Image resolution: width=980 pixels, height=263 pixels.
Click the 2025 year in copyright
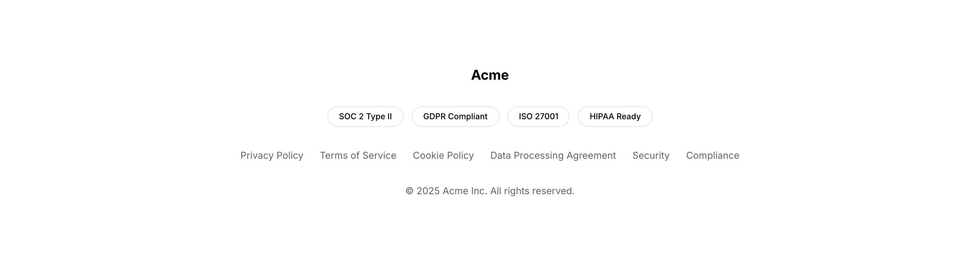pyautogui.click(x=428, y=191)
